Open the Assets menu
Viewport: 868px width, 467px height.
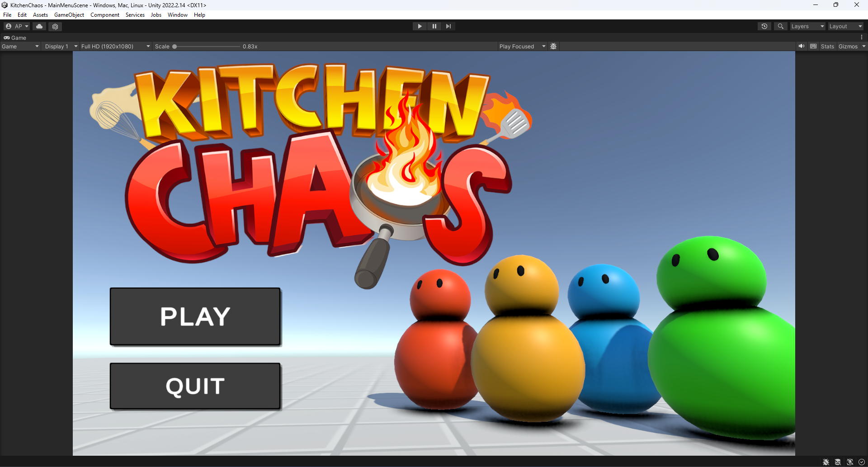(40, 15)
